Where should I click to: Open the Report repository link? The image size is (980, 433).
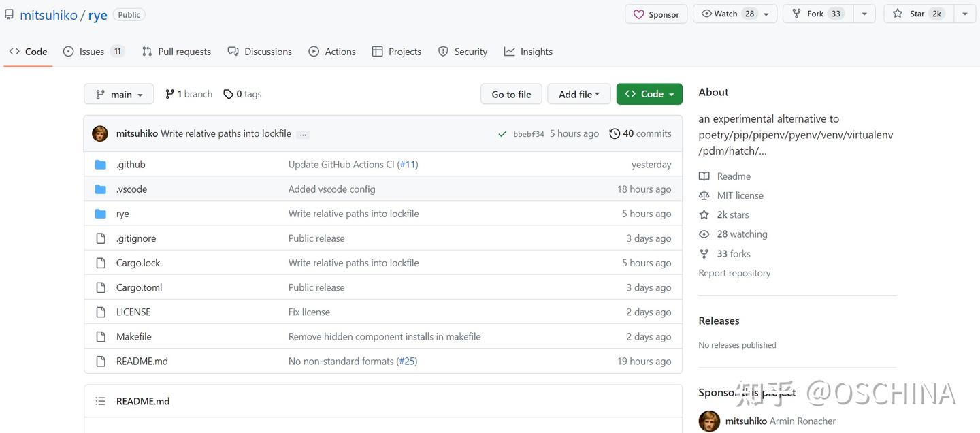pyautogui.click(x=734, y=273)
